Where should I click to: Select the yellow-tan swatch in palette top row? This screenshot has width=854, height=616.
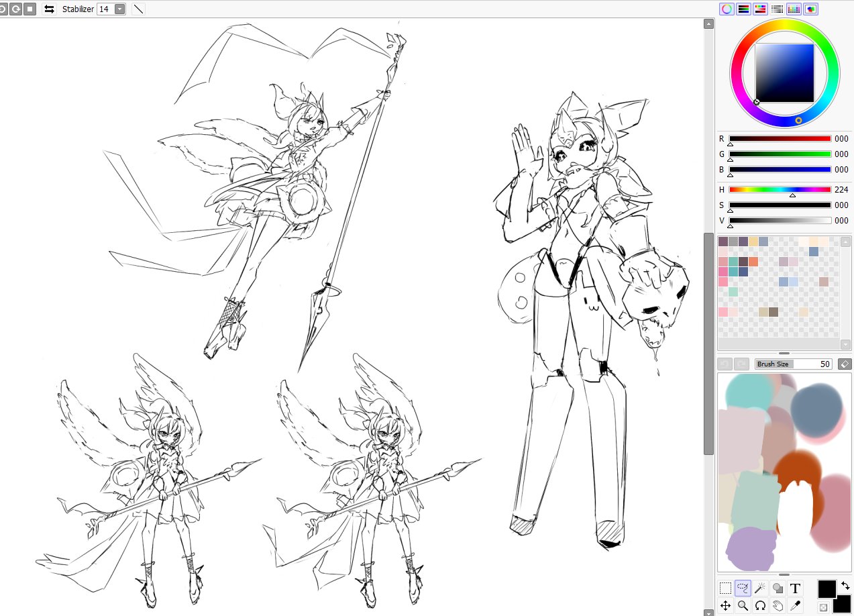[753, 242]
